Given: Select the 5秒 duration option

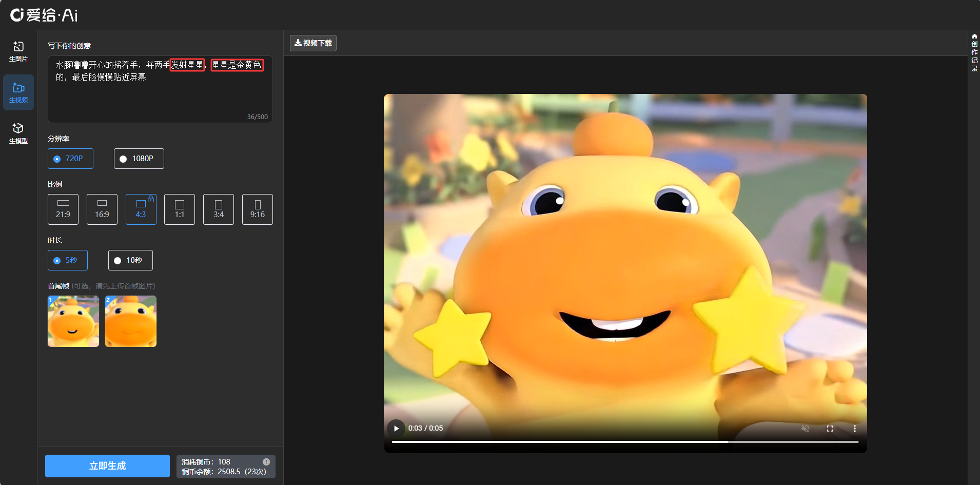Looking at the screenshot, I should [x=68, y=260].
